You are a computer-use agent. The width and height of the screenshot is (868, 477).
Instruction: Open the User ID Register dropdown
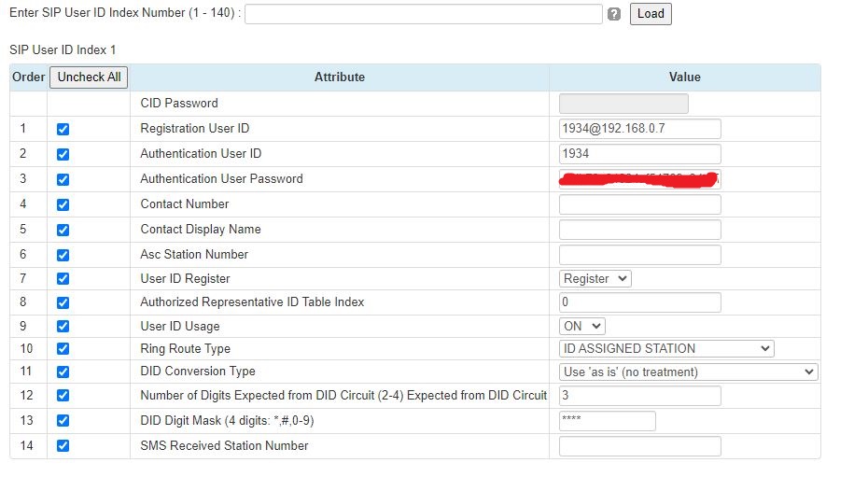pyautogui.click(x=595, y=278)
